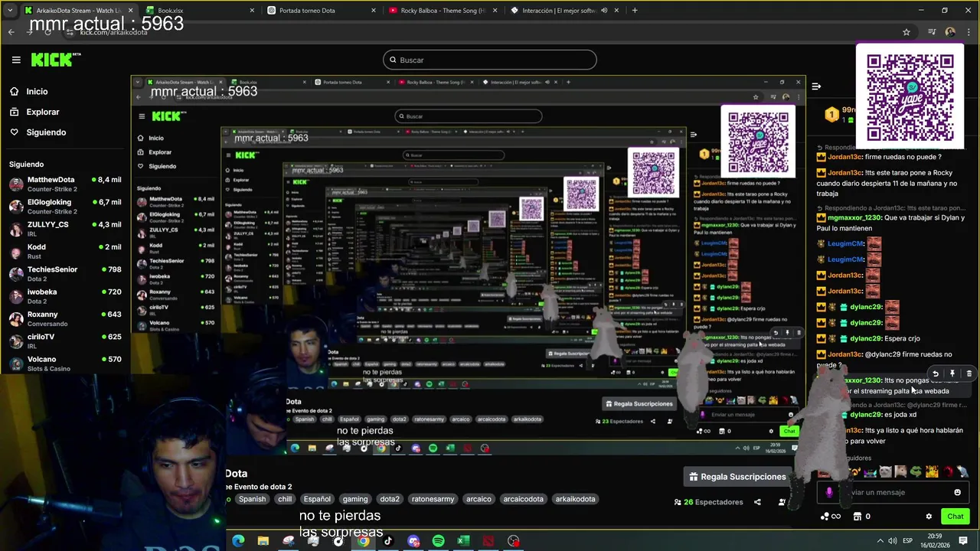Select the arkaikodota tag
This screenshot has height=551, width=980.
pyautogui.click(x=575, y=499)
